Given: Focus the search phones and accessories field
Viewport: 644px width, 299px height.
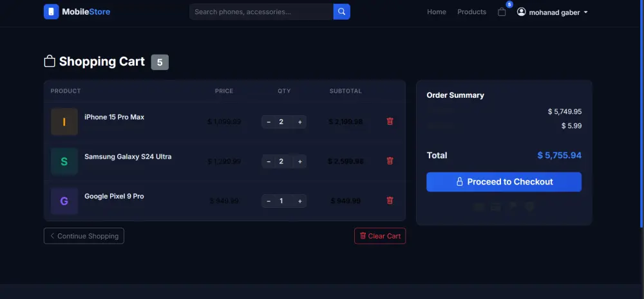Looking at the screenshot, I should coord(261,12).
